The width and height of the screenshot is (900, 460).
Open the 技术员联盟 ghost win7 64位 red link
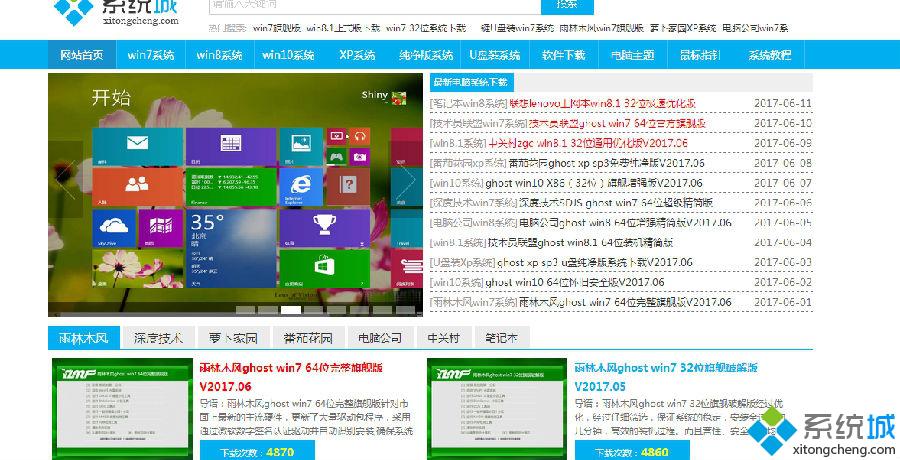click(617, 123)
